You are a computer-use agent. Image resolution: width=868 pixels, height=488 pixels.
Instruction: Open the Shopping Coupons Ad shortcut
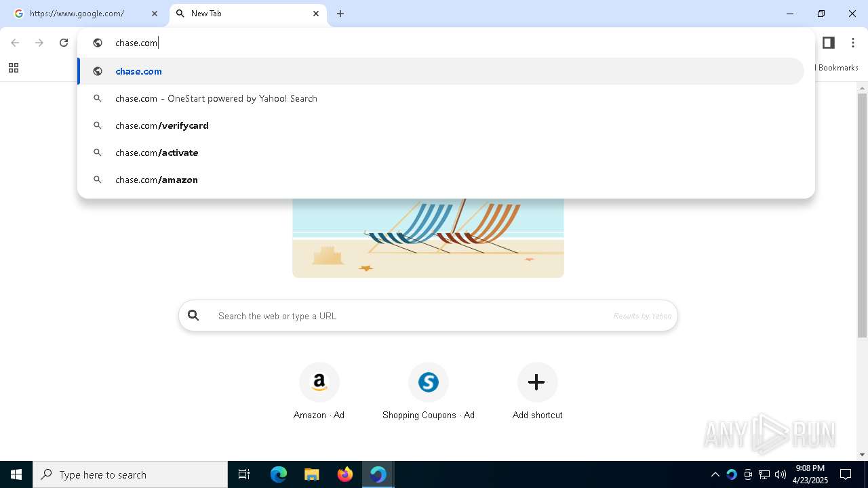click(x=428, y=392)
